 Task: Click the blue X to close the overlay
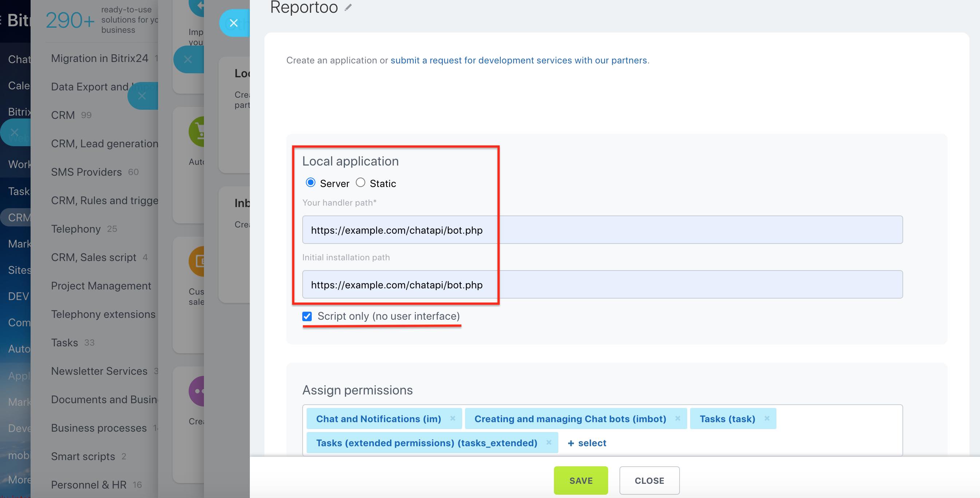pos(233,23)
